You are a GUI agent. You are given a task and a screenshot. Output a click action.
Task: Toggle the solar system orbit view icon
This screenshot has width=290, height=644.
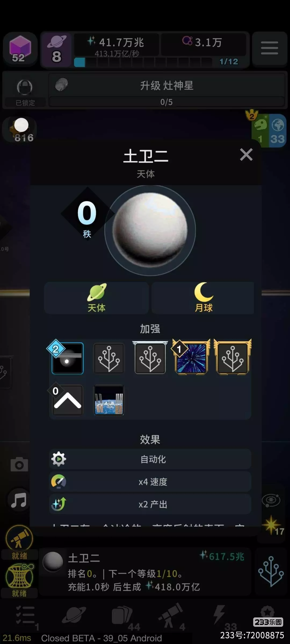click(271, 500)
